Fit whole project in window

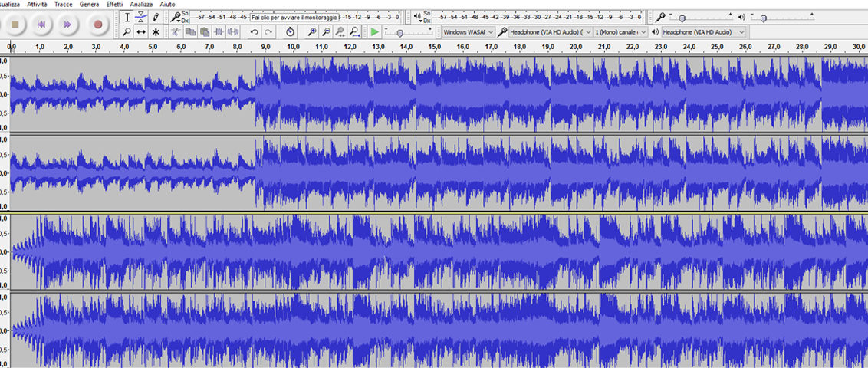(x=355, y=32)
